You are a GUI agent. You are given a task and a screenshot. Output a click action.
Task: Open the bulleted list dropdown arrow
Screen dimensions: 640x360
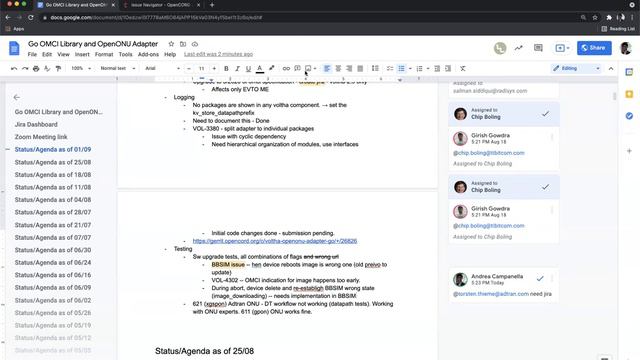point(410,69)
